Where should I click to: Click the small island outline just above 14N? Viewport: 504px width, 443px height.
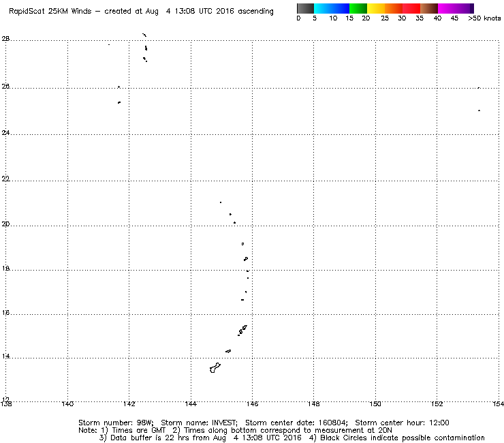(x=228, y=351)
